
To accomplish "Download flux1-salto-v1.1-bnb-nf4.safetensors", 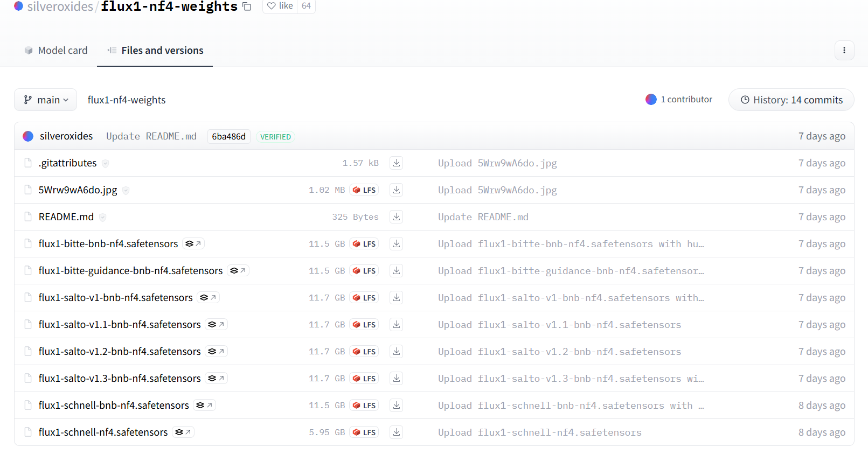I will click(x=397, y=325).
